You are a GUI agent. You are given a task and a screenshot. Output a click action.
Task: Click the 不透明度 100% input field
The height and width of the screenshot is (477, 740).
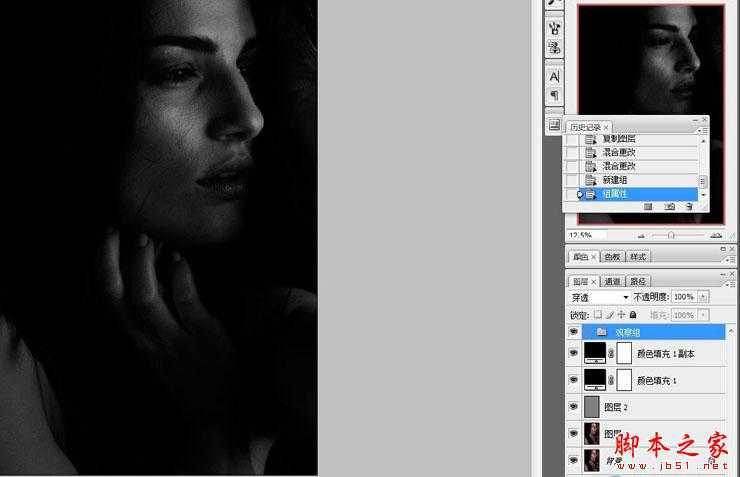(684, 297)
